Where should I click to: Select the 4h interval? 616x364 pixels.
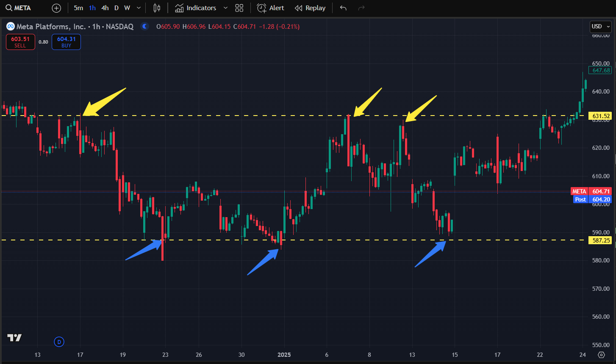[105, 8]
